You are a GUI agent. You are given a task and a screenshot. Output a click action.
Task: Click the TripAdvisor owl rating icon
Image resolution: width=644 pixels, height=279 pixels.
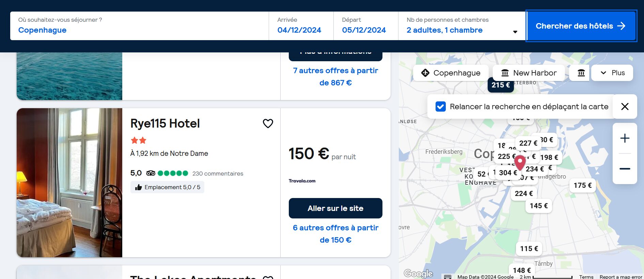pyautogui.click(x=151, y=173)
